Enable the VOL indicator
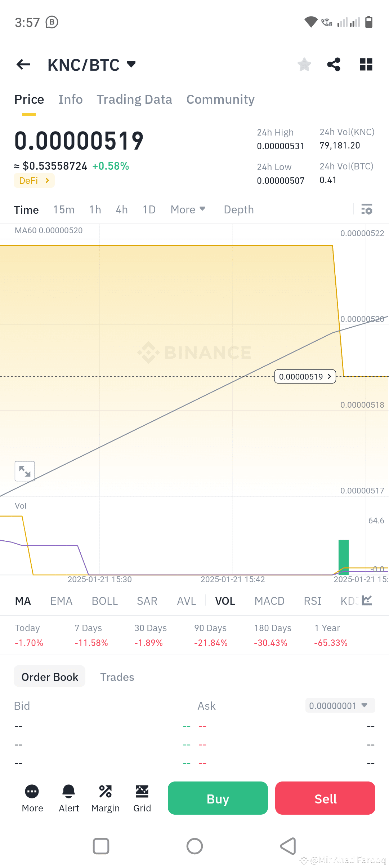The image size is (389, 868). click(225, 601)
